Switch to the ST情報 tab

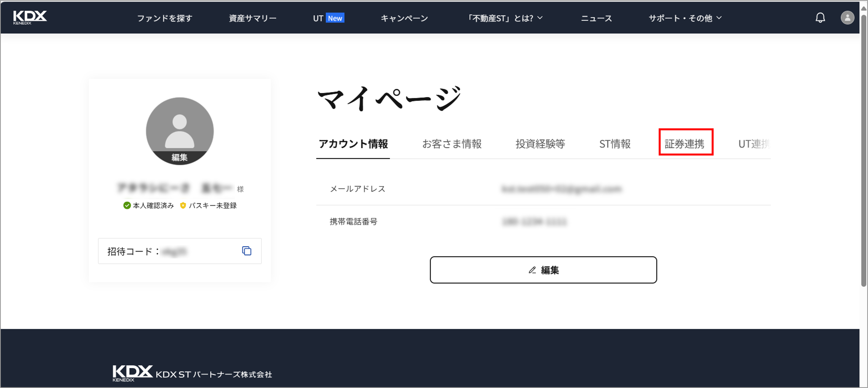point(615,144)
